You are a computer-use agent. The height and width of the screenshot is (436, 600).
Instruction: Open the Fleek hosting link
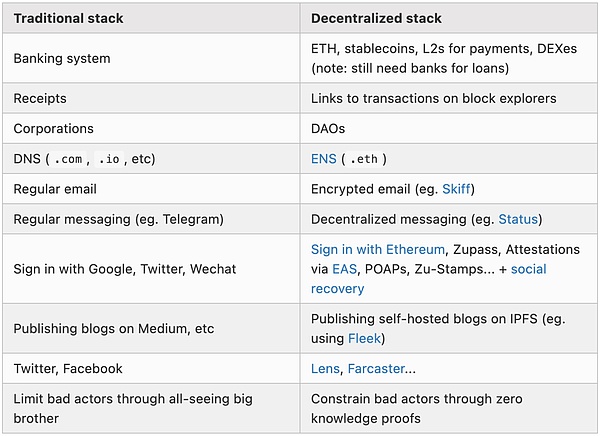[x=365, y=339]
